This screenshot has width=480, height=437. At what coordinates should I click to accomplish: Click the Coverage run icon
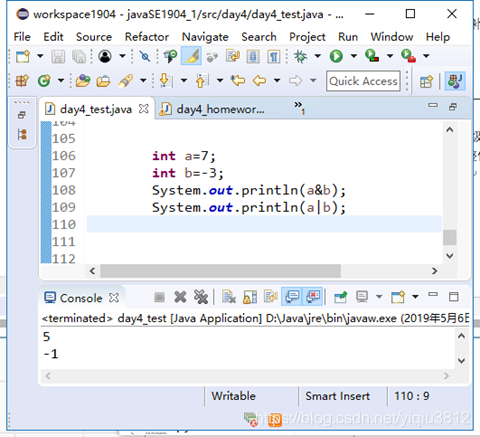click(x=372, y=56)
